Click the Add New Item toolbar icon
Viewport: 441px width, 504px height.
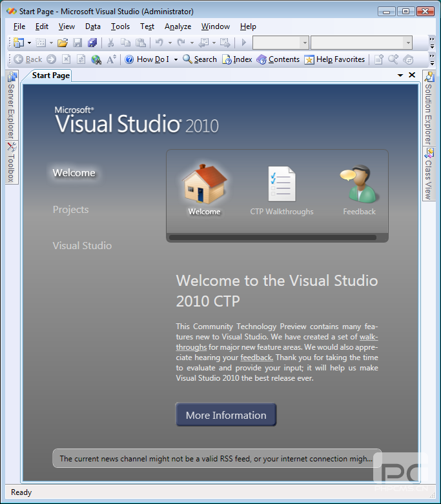click(41, 43)
